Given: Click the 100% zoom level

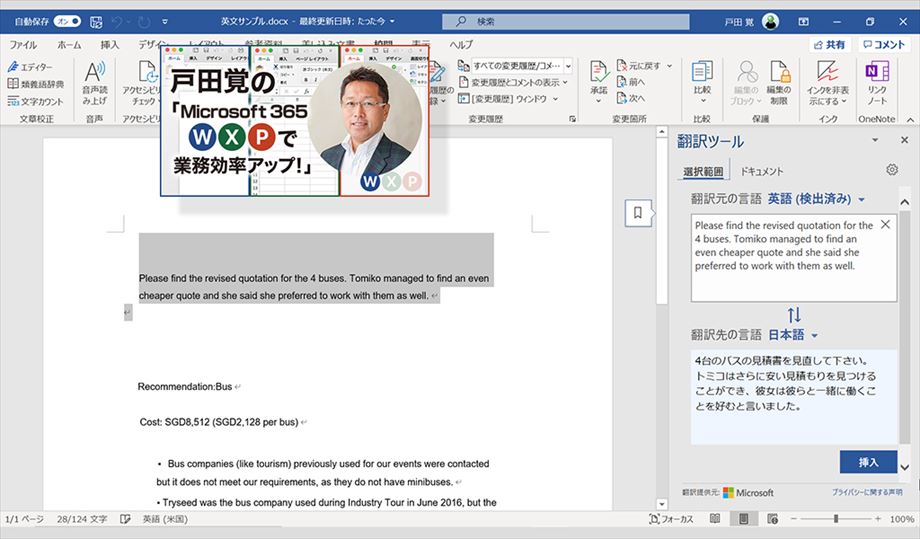Looking at the screenshot, I should tap(902, 519).
